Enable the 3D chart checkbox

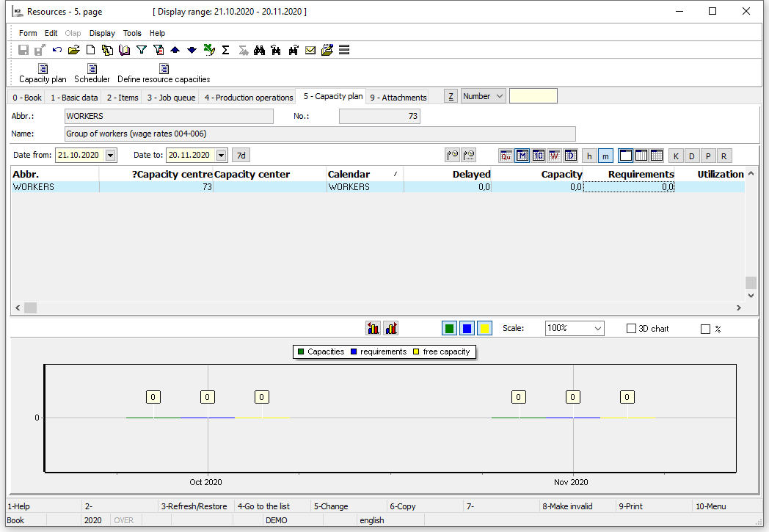[x=631, y=329]
